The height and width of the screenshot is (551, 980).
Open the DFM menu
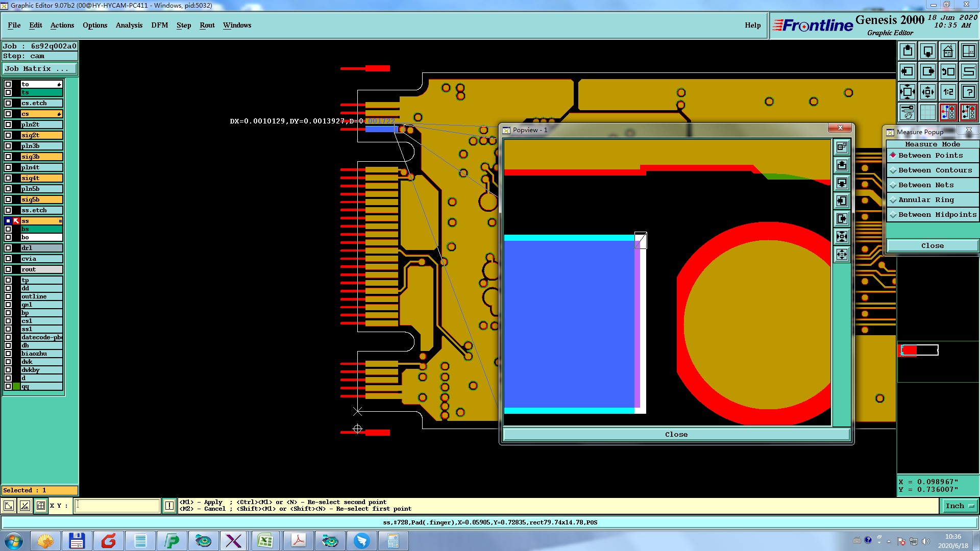pyautogui.click(x=159, y=25)
